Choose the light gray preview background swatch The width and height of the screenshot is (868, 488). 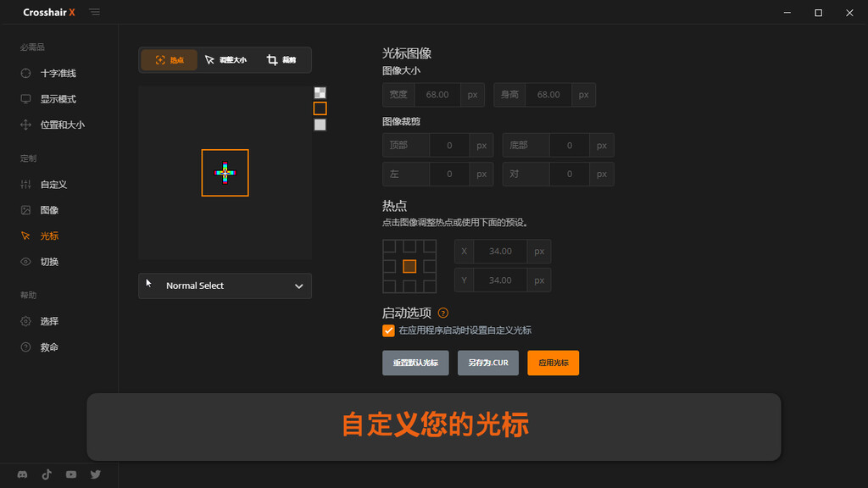click(320, 125)
